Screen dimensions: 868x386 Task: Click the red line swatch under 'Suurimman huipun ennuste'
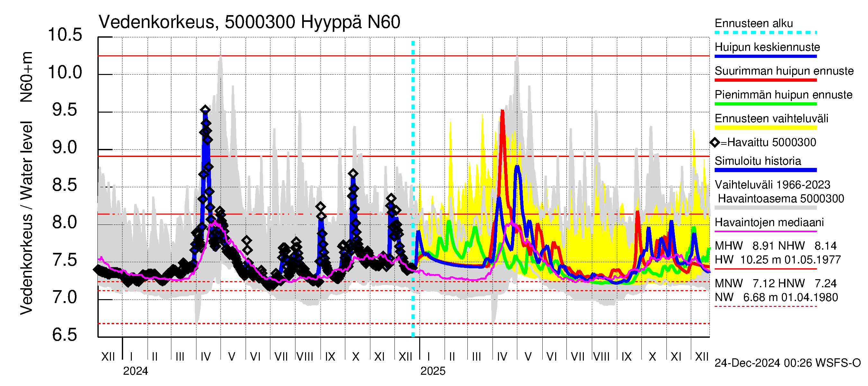765,80
